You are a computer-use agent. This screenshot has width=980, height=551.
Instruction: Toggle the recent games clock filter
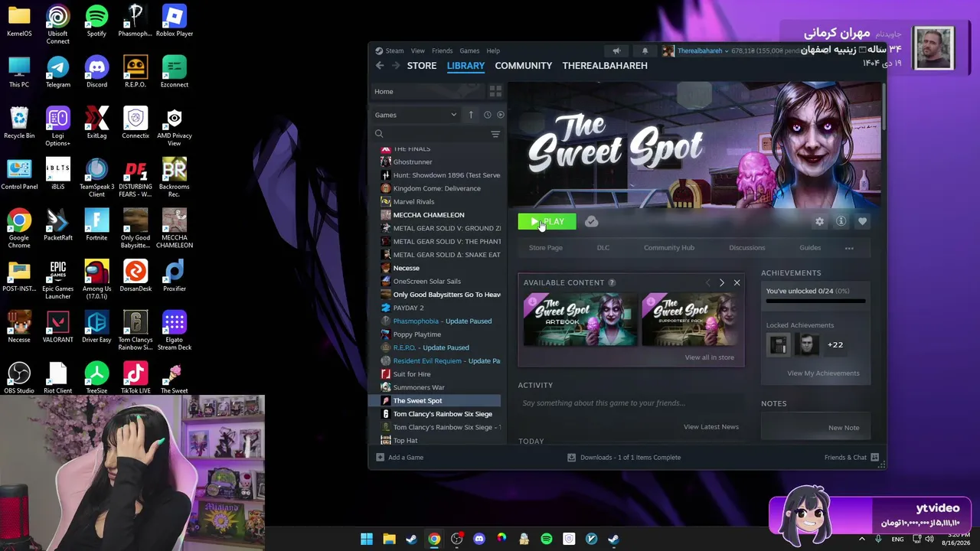tap(487, 116)
